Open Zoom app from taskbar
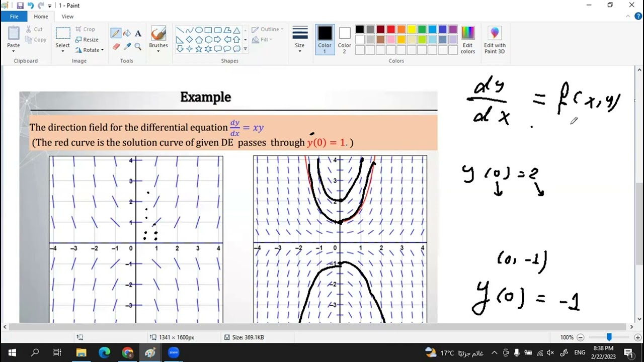 [x=174, y=352]
